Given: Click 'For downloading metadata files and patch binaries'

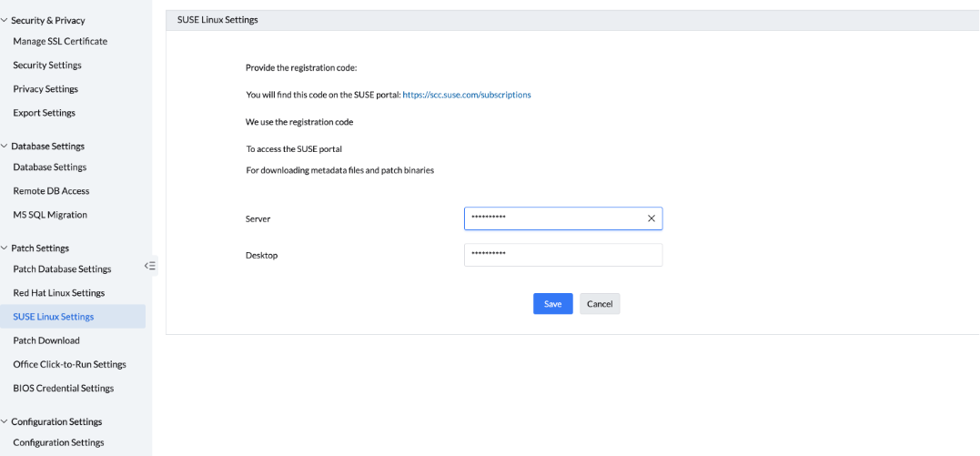Looking at the screenshot, I should point(339,170).
